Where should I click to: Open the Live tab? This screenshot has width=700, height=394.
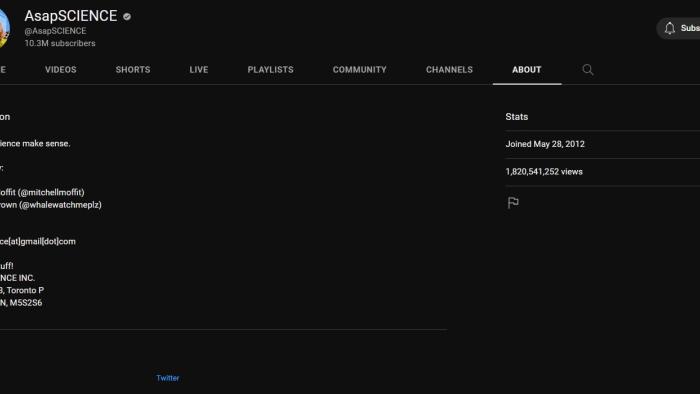click(199, 70)
